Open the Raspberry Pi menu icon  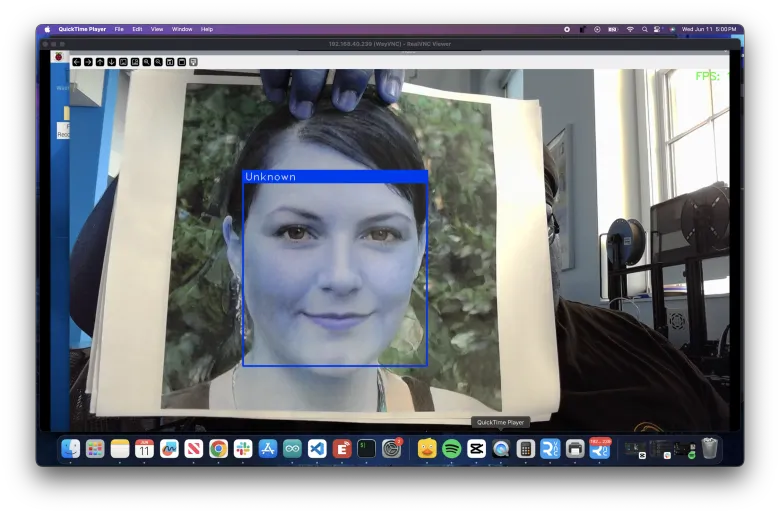(x=59, y=57)
